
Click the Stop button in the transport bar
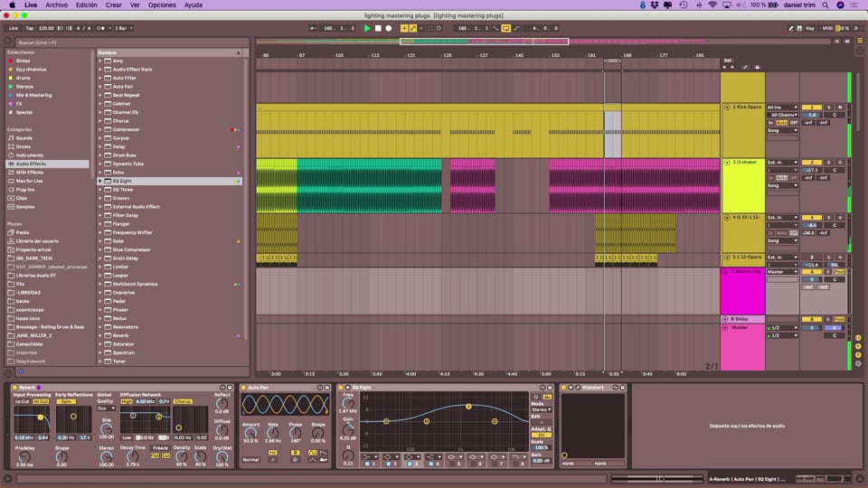click(x=378, y=28)
